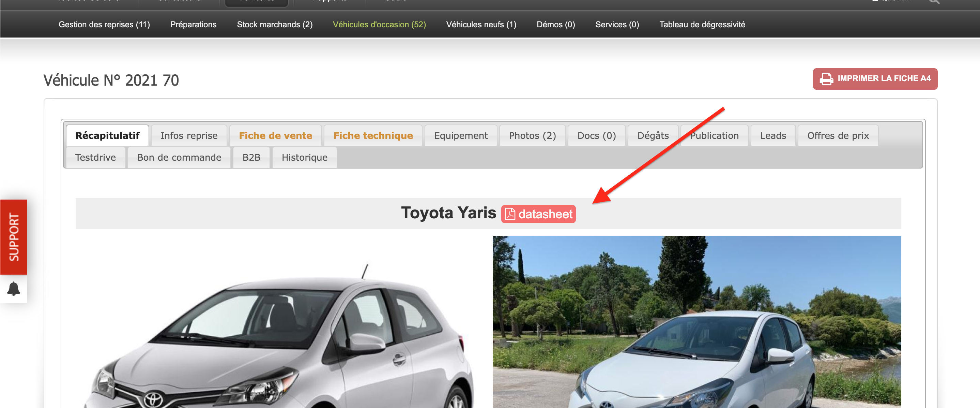Switch to the Equipement tab
The height and width of the screenshot is (408, 980).
461,136
